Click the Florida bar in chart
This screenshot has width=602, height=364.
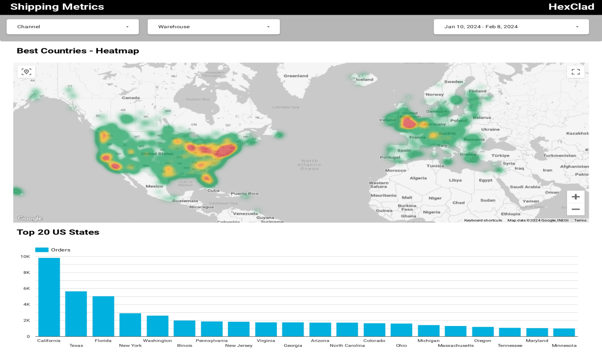(x=103, y=316)
